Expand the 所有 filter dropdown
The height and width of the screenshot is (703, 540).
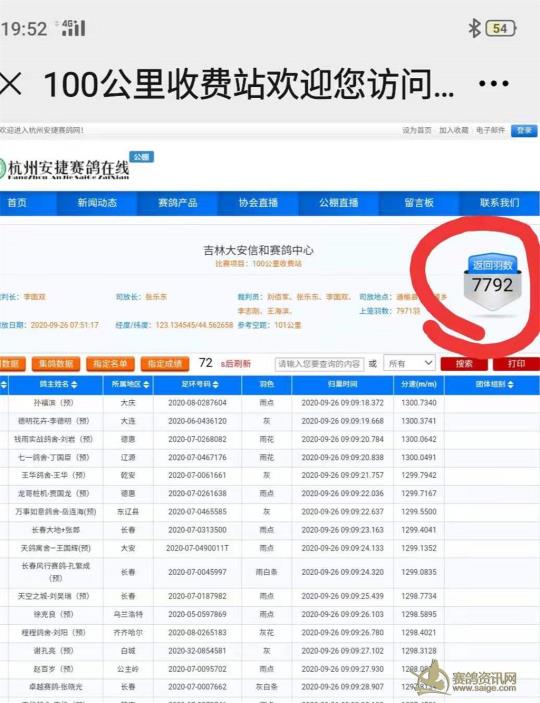coord(409,363)
